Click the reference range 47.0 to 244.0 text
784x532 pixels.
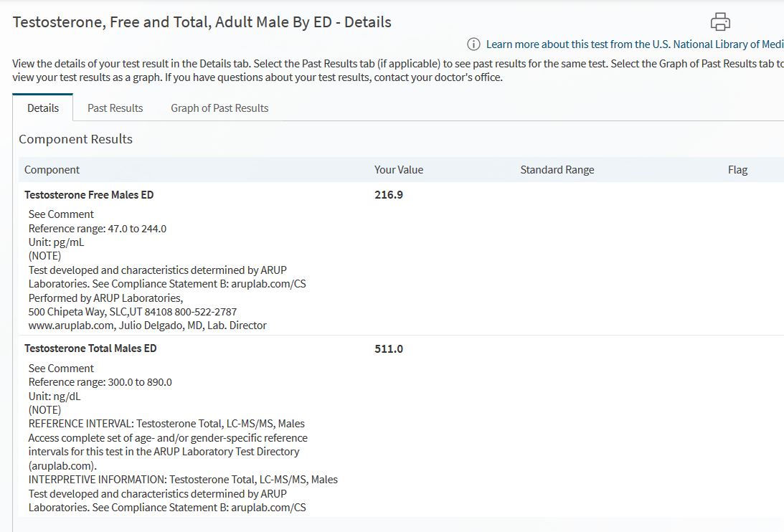(x=98, y=229)
